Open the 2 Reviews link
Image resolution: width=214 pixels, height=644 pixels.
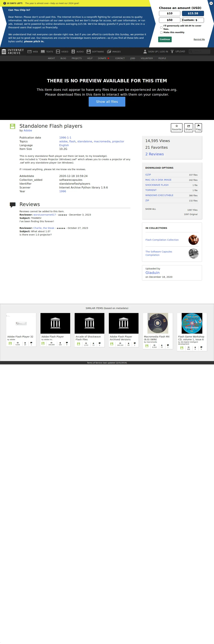click(x=154, y=154)
